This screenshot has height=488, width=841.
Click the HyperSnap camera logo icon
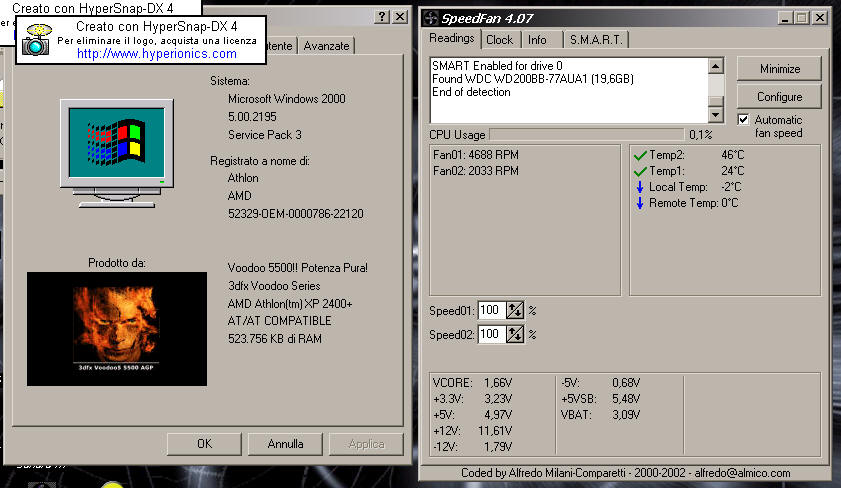coord(37,40)
